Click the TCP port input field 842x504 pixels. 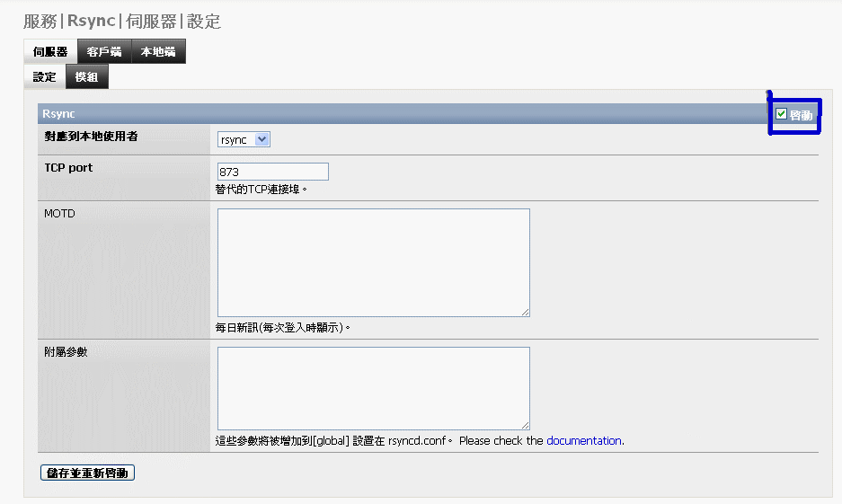[273, 172]
